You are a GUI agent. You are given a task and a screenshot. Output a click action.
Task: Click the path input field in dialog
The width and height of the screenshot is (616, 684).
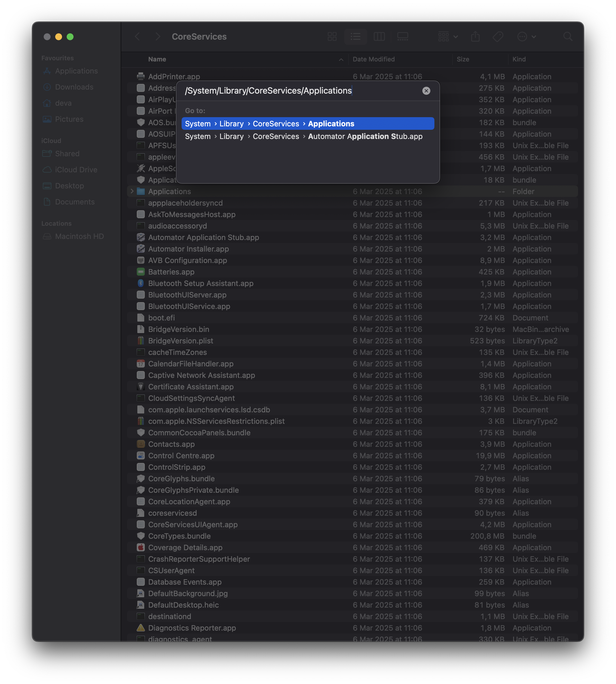[301, 91]
